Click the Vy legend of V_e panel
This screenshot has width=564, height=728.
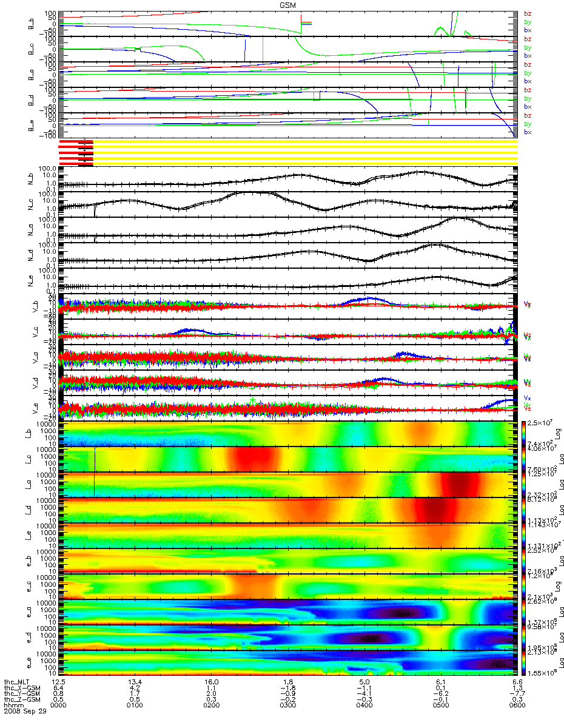[528, 405]
